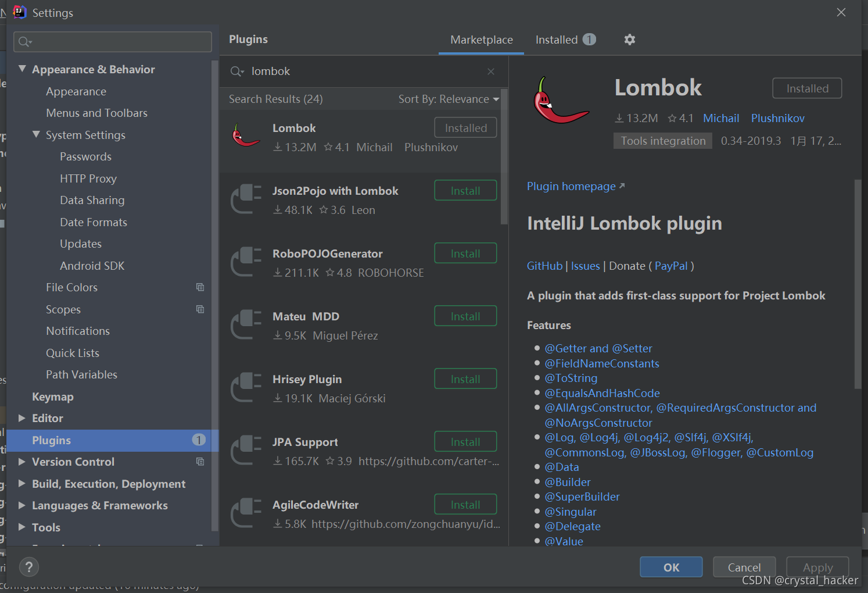Image resolution: width=868 pixels, height=593 pixels.
Task: Open HTTP Proxy settings
Action: (88, 178)
